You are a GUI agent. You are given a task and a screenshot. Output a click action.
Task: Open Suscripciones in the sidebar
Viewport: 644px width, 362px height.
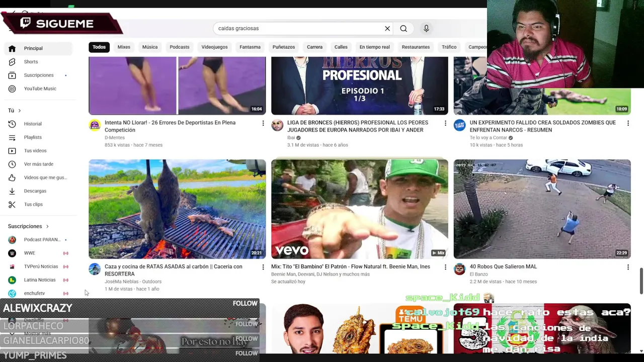39,75
